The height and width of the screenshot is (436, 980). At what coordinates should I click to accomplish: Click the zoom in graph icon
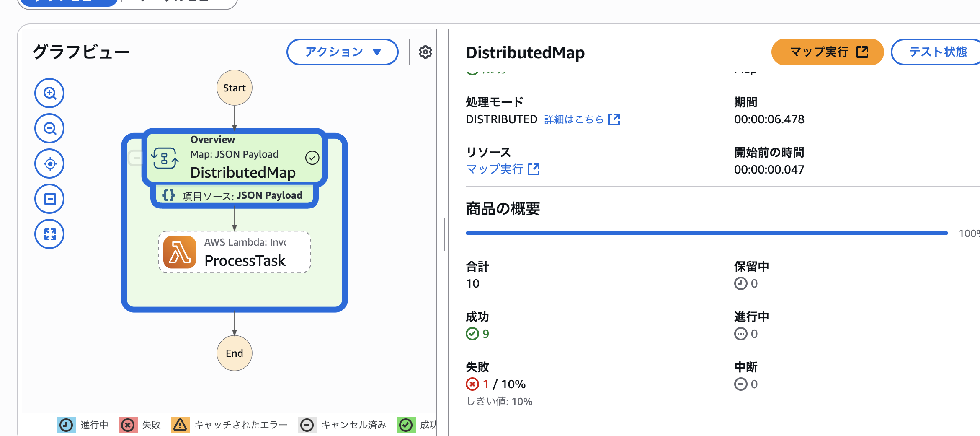(x=49, y=93)
